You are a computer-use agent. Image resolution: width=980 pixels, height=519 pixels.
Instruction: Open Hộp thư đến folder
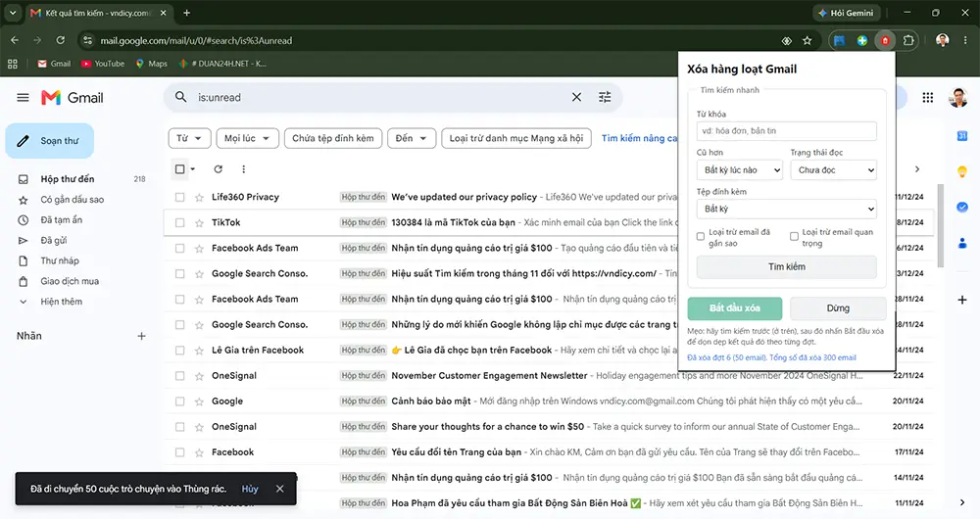point(68,179)
